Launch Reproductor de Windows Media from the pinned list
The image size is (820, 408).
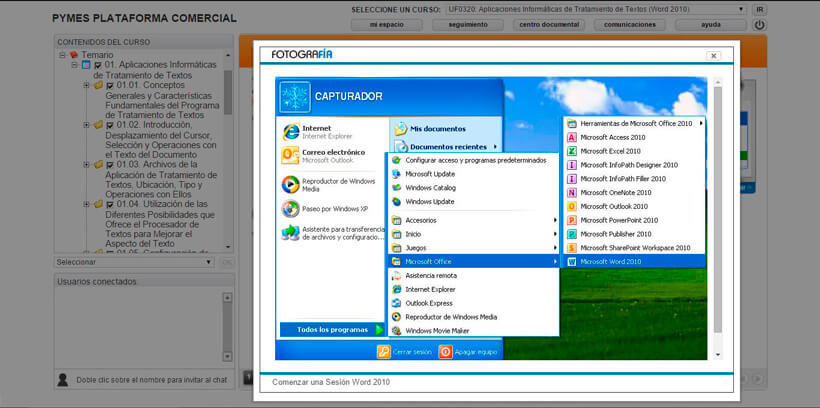[328, 185]
